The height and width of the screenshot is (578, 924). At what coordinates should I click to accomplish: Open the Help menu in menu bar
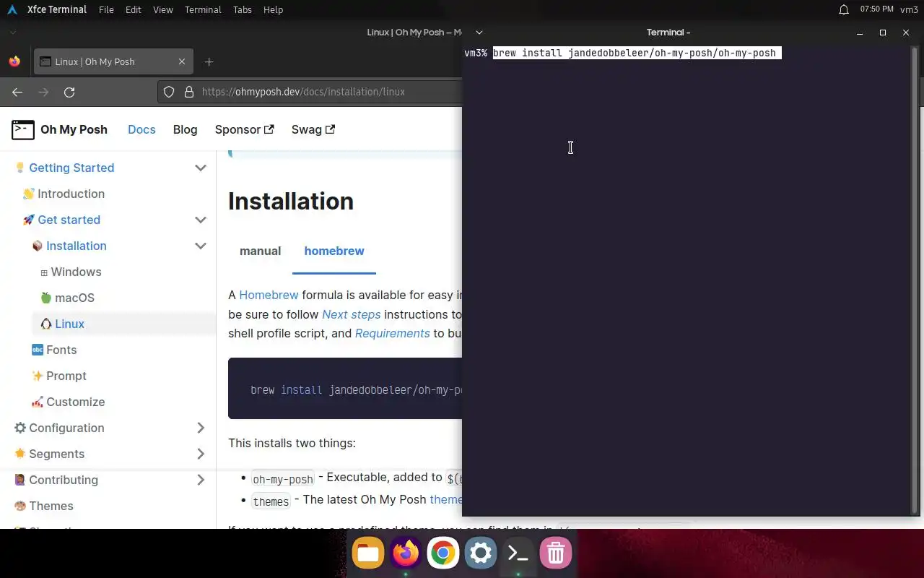[273, 9]
